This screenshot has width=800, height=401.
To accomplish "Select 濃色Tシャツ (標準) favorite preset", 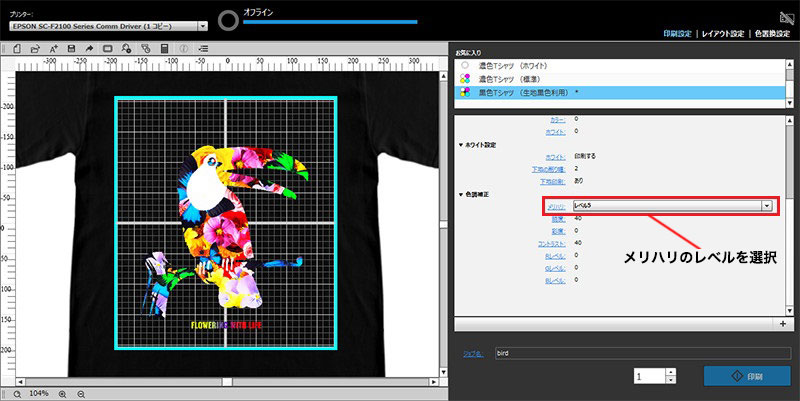I will point(509,78).
